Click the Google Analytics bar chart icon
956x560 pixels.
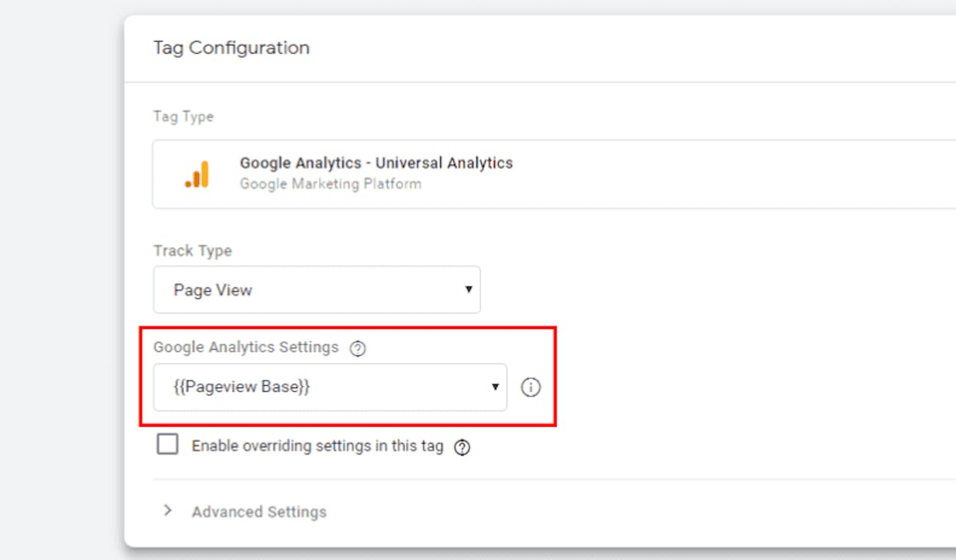[197, 174]
